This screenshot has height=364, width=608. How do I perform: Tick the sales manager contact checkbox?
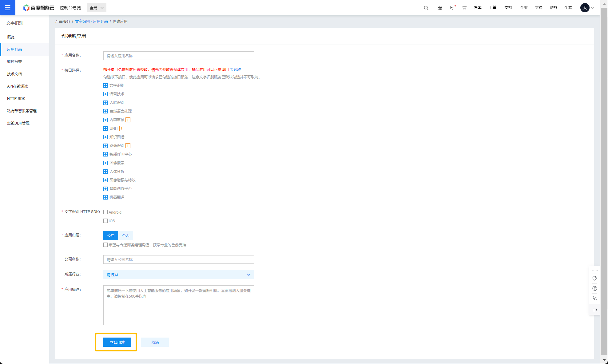point(105,245)
